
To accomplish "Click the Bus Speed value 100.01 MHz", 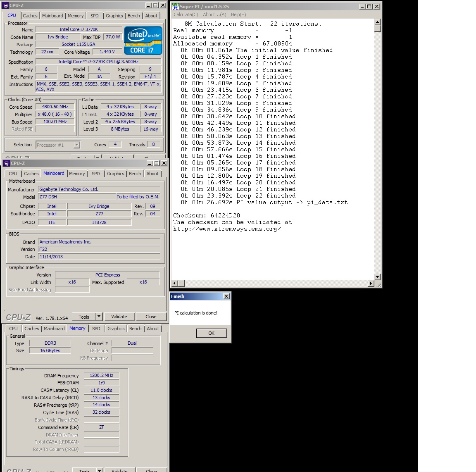I will (x=55, y=122).
